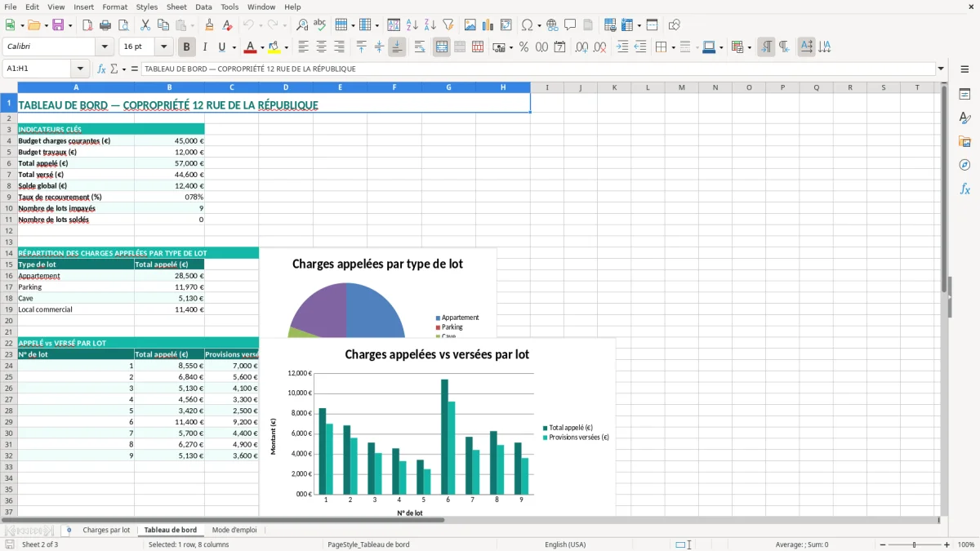Sort descending
The height and width of the screenshot is (551, 980).
[430, 25]
